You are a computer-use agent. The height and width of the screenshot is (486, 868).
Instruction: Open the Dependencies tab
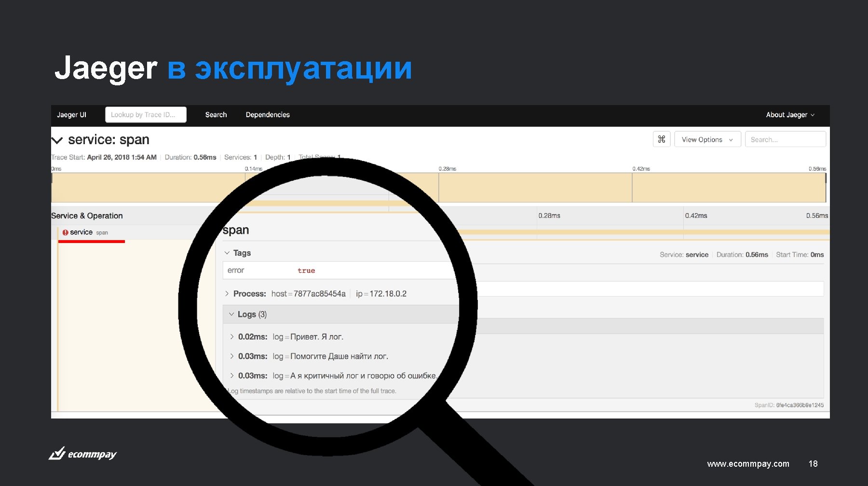pyautogui.click(x=268, y=115)
